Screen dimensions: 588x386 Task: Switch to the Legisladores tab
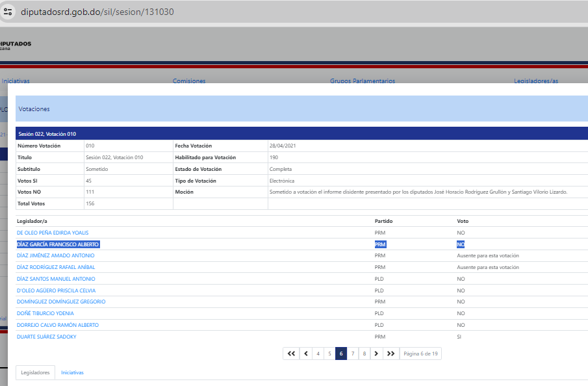(35, 372)
